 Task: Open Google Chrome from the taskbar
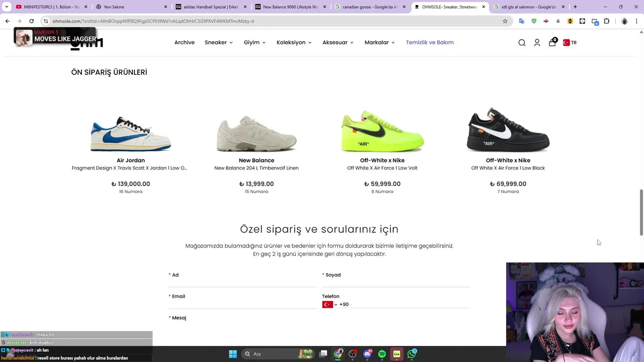click(x=338, y=354)
